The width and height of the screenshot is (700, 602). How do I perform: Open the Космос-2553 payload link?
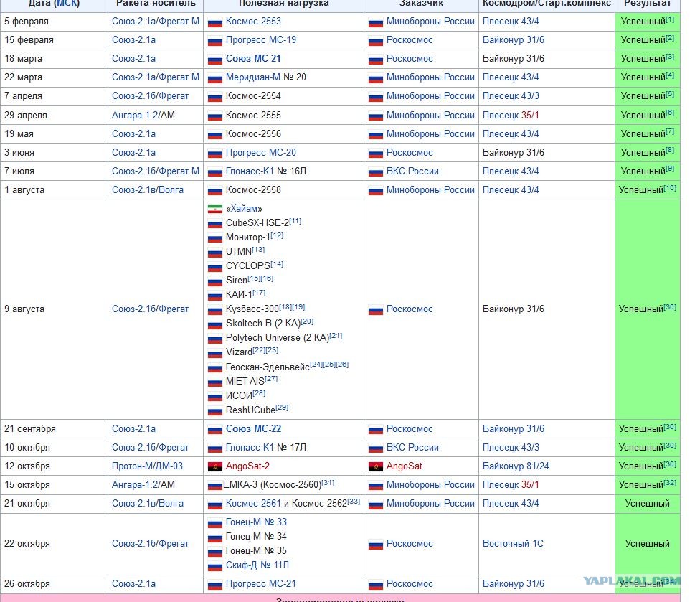tap(253, 21)
